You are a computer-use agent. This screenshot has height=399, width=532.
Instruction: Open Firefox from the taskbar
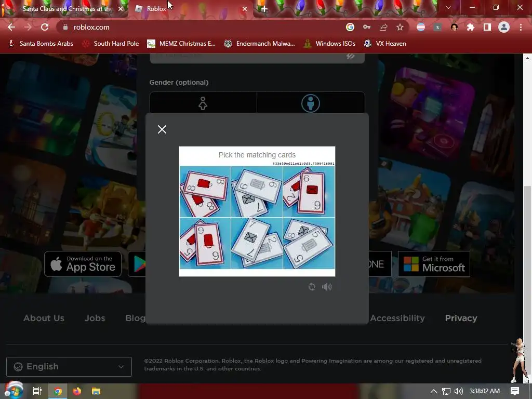tap(77, 391)
